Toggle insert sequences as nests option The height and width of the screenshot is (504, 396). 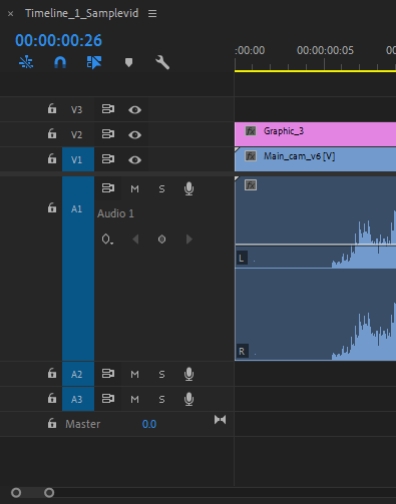26,62
